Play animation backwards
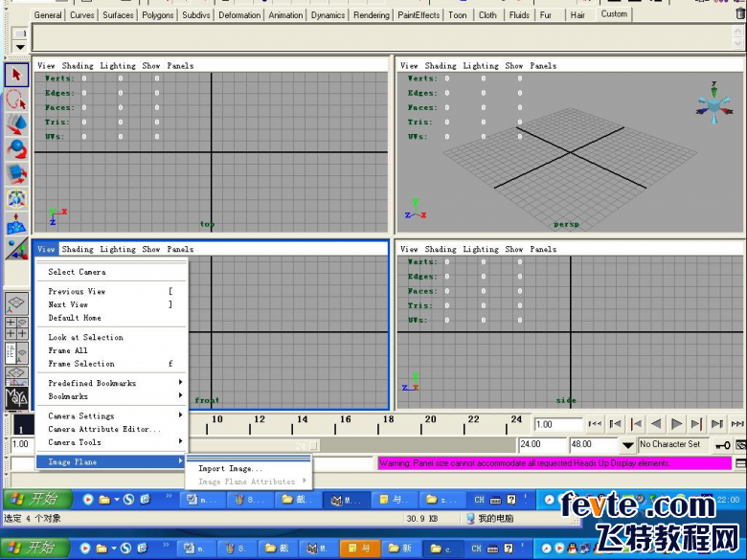This screenshot has height=560, width=747. tap(656, 424)
